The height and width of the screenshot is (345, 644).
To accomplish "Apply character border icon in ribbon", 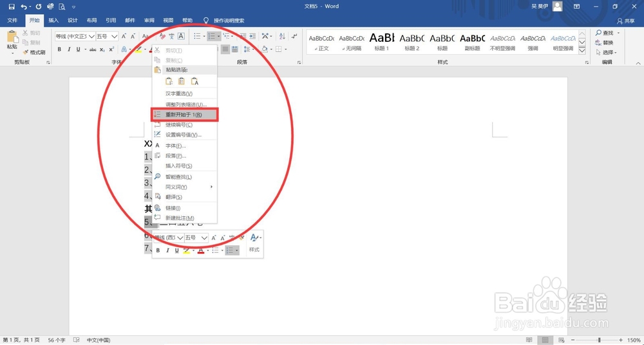I will click(x=181, y=37).
